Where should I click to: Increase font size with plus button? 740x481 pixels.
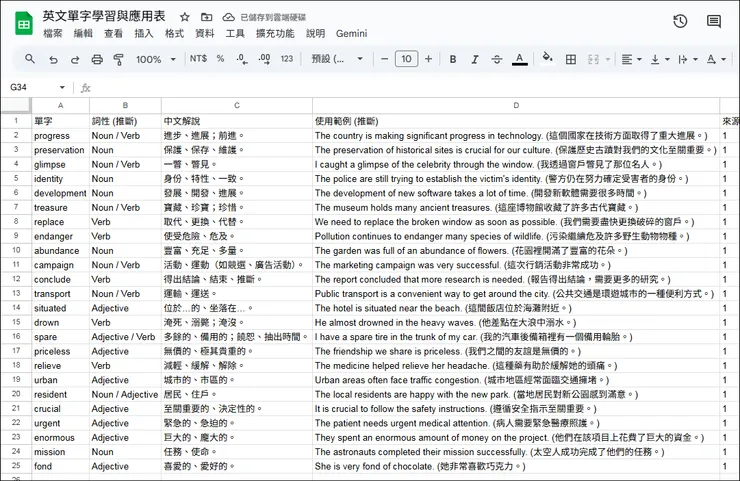click(x=428, y=59)
